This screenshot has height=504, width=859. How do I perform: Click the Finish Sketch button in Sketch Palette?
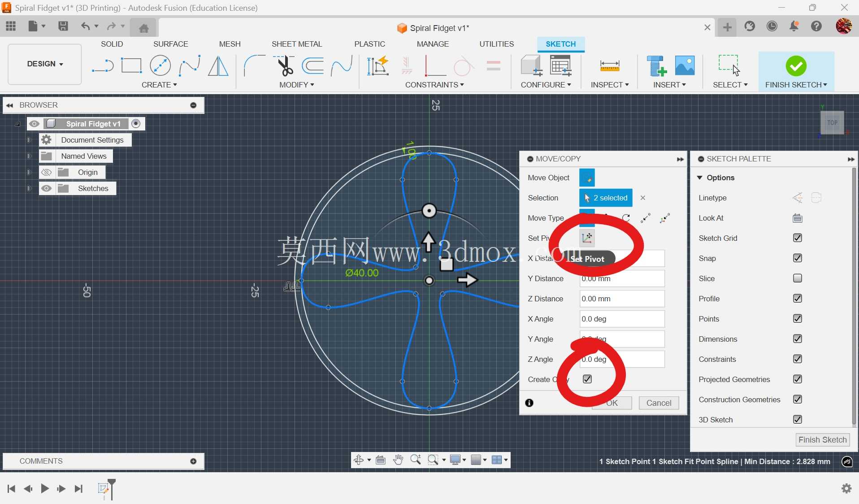point(822,440)
